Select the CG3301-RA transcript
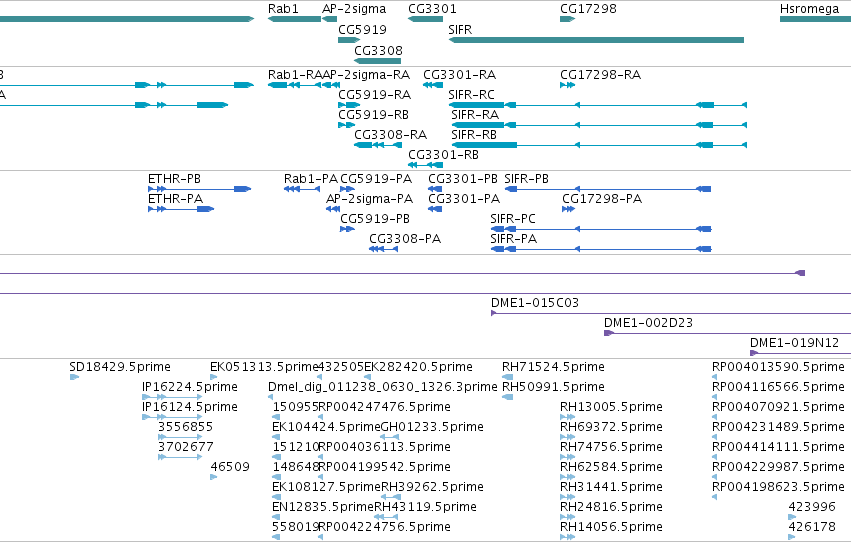851x542 pixels. (x=433, y=85)
